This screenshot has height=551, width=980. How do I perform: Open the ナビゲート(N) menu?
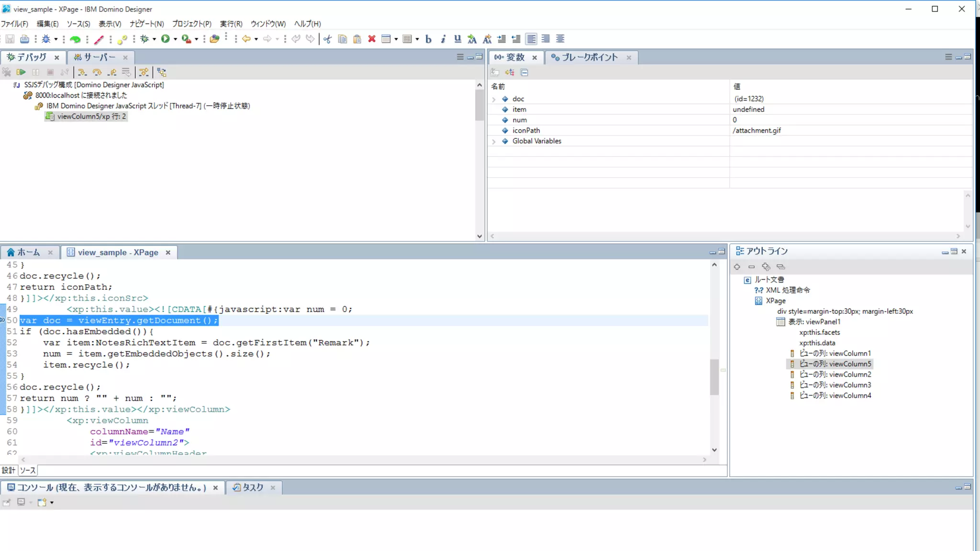pyautogui.click(x=146, y=23)
